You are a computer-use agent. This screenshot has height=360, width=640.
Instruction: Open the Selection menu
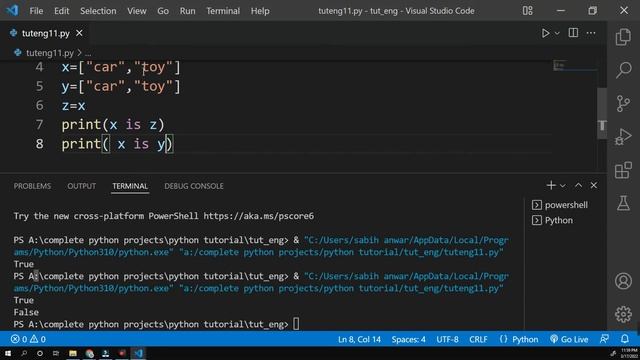click(x=98, y=11)
